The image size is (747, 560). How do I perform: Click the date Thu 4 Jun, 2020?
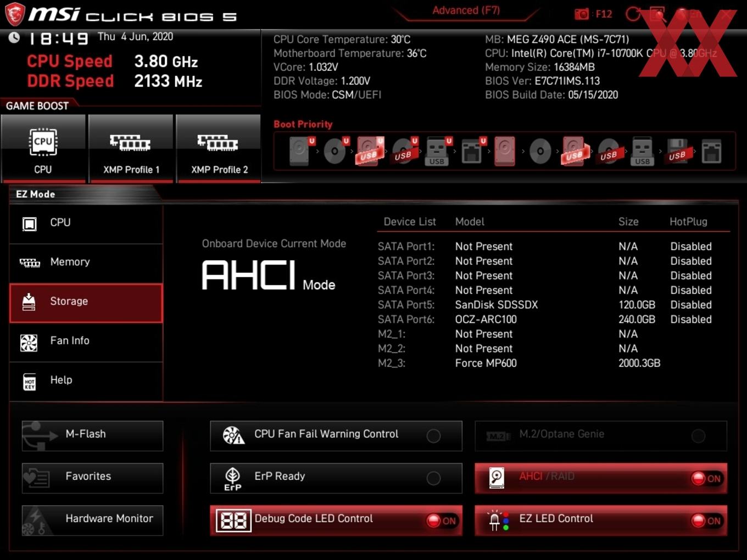pos(135,37)
